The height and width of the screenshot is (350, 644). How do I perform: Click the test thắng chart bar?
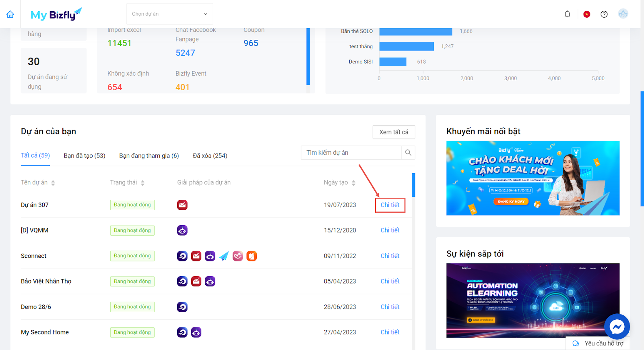point(407,46)
